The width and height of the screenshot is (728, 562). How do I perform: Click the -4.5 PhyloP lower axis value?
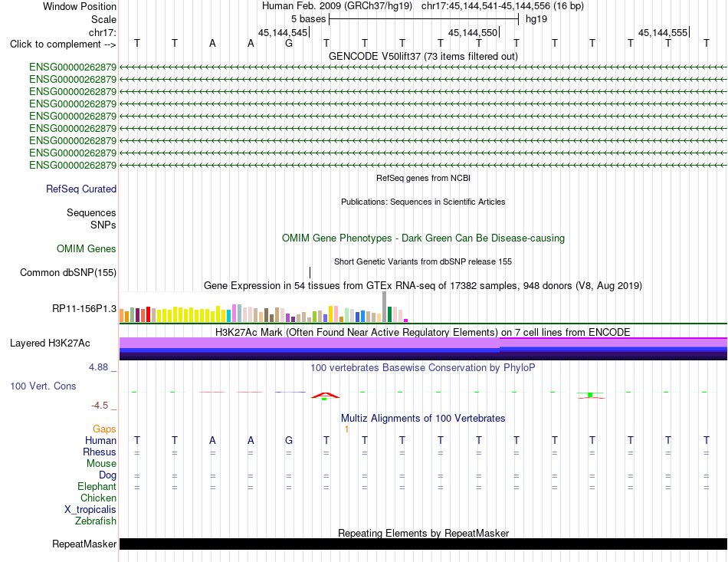point(100,406)
